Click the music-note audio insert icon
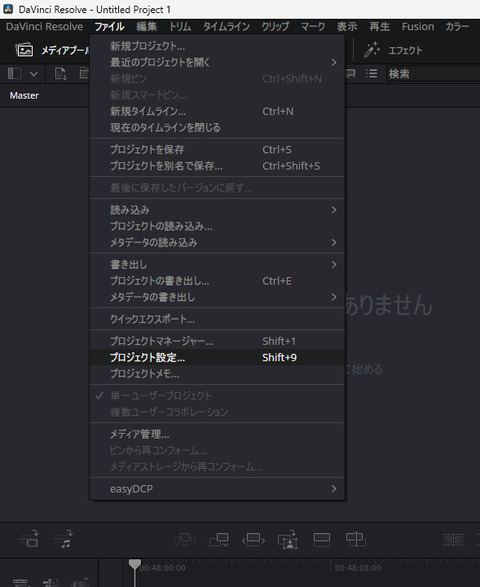 (x=63, y=539)
